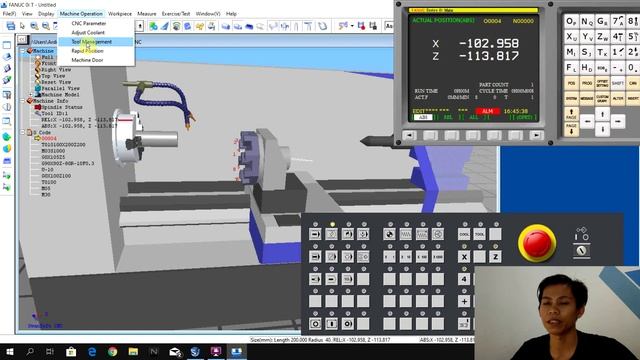Choose CNC Parameter from Machine Operation menu
The width and height of the screenshot is (640, 360).
tap(89, 23)
